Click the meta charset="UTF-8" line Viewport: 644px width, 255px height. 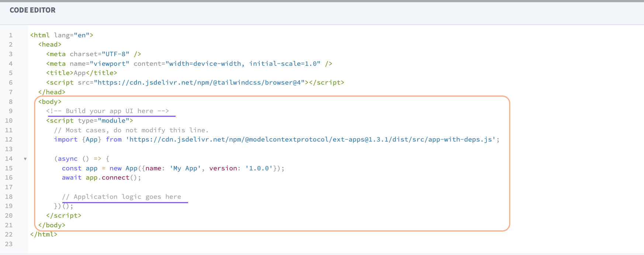pos(94,54)
